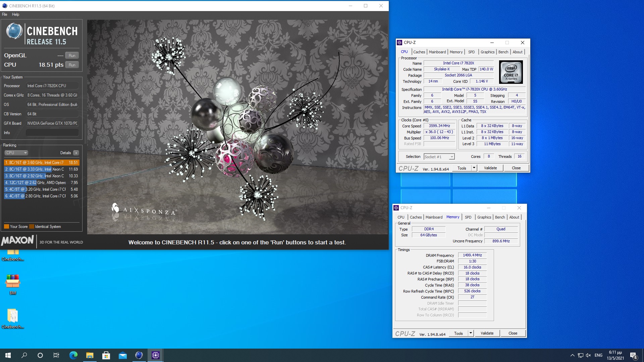Click the MAXON logo
The height and width of the screenshot is (362, 644).
(x=17, y=240)
